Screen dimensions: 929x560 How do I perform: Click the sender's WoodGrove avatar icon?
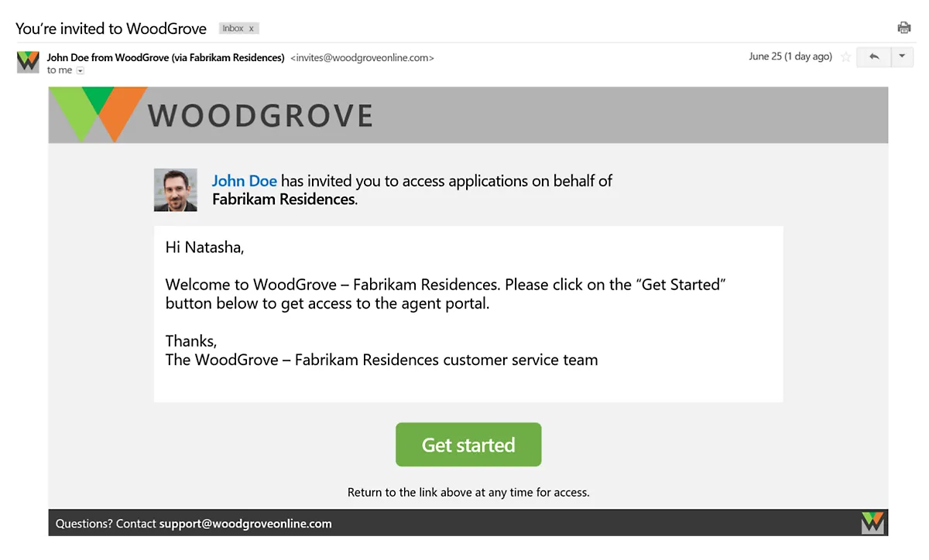[x=28, y=62]
